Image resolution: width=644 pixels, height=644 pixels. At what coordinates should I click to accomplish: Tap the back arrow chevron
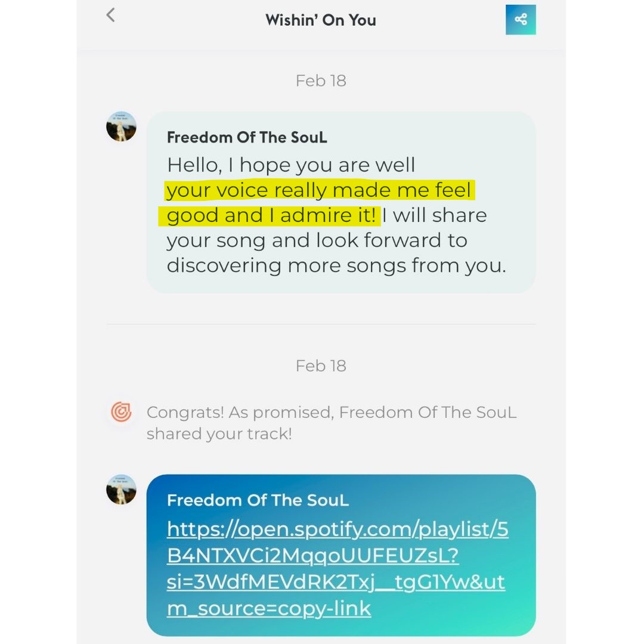tap(110, 15)
